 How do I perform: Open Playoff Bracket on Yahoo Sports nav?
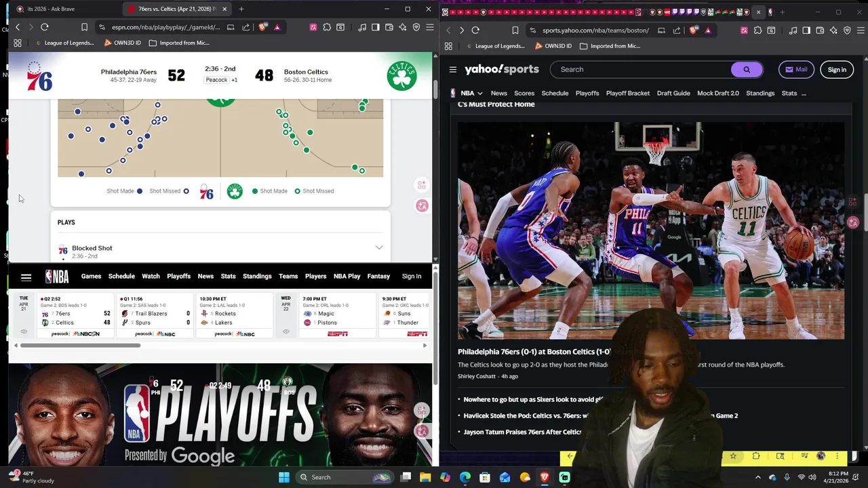627,94
